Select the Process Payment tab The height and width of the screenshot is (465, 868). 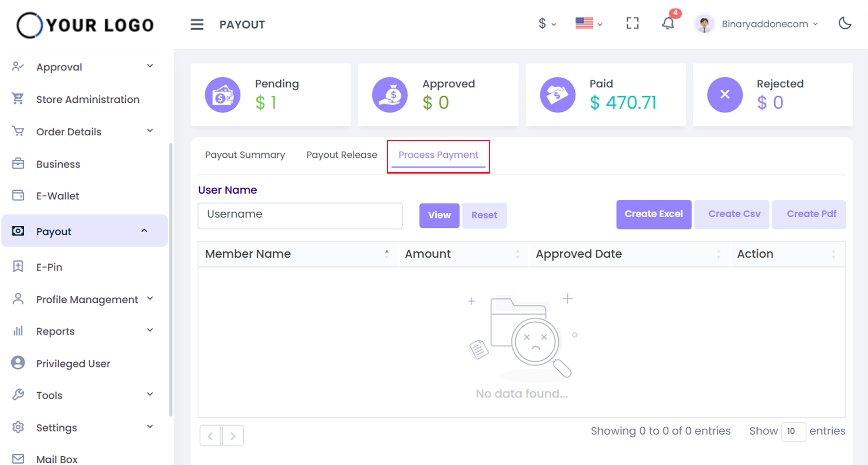tap(438, 155)
